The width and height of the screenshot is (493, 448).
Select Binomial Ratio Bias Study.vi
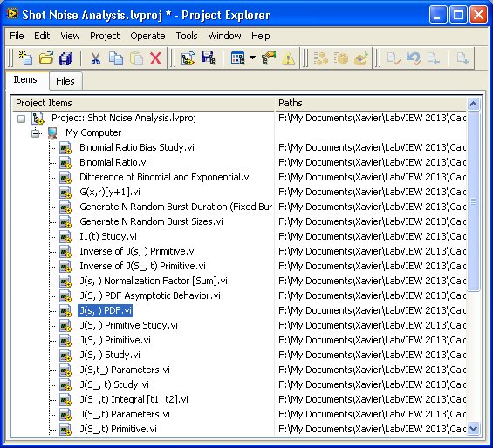click(137, 147)
